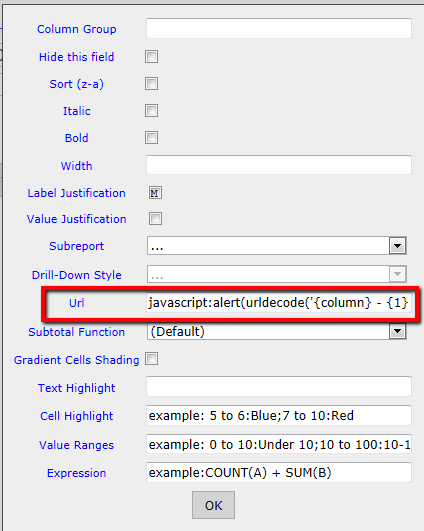Click the Column Group label

click(77, 29)
